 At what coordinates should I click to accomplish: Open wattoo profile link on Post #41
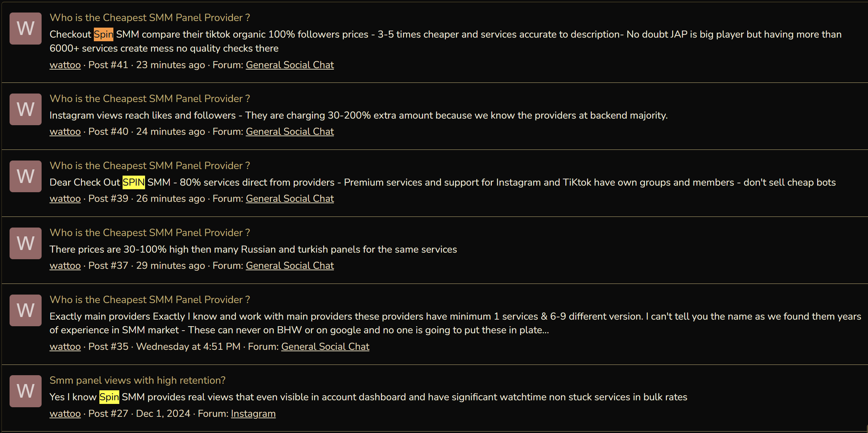coord(65,65)
